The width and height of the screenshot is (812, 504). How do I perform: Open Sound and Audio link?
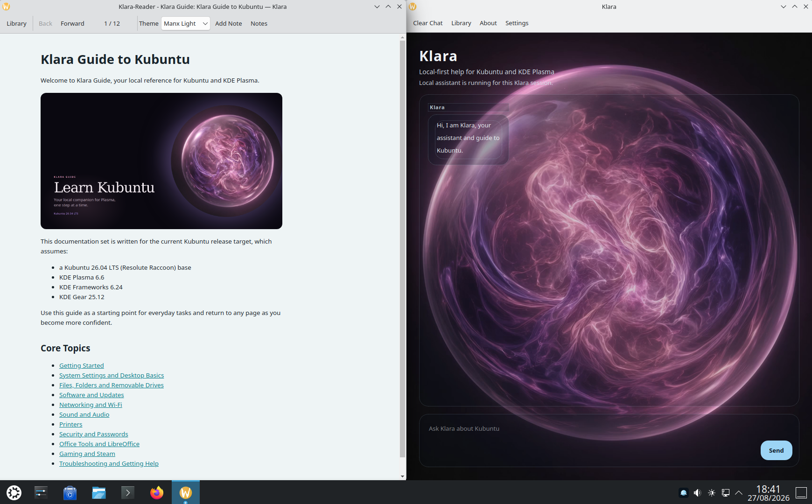84,414
